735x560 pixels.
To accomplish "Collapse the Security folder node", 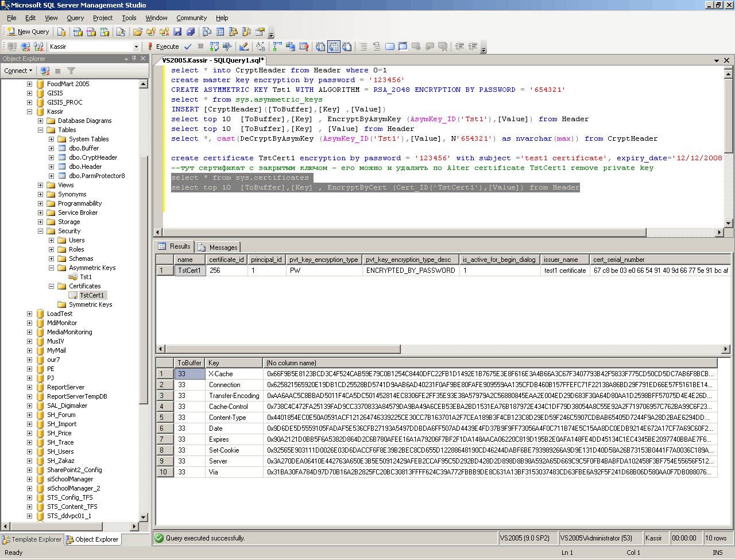I will tap(41, 231).
